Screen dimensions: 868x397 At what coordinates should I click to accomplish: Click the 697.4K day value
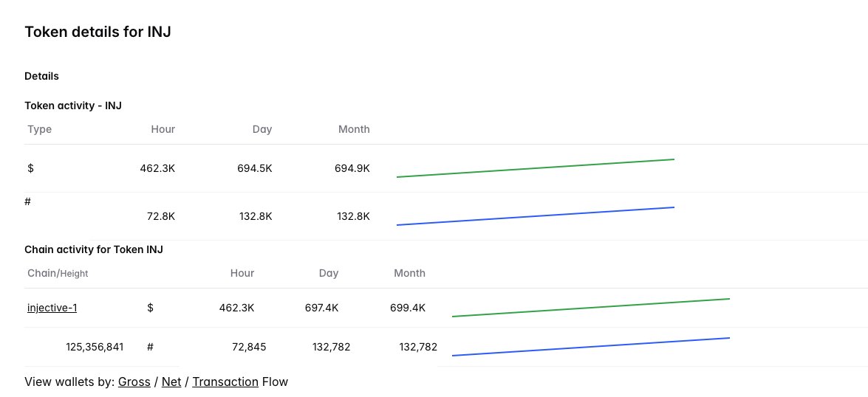point(321,308)
